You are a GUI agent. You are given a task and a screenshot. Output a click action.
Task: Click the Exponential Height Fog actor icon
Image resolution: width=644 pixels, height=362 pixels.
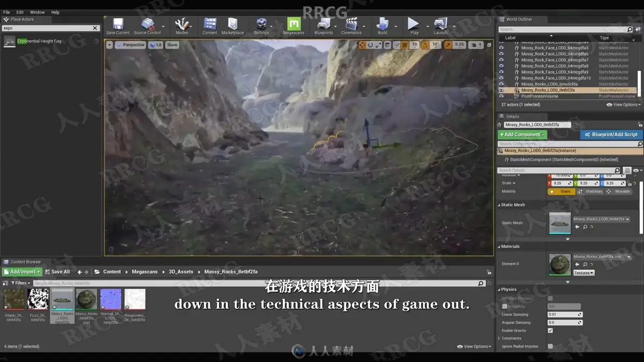tap(10, 41)
